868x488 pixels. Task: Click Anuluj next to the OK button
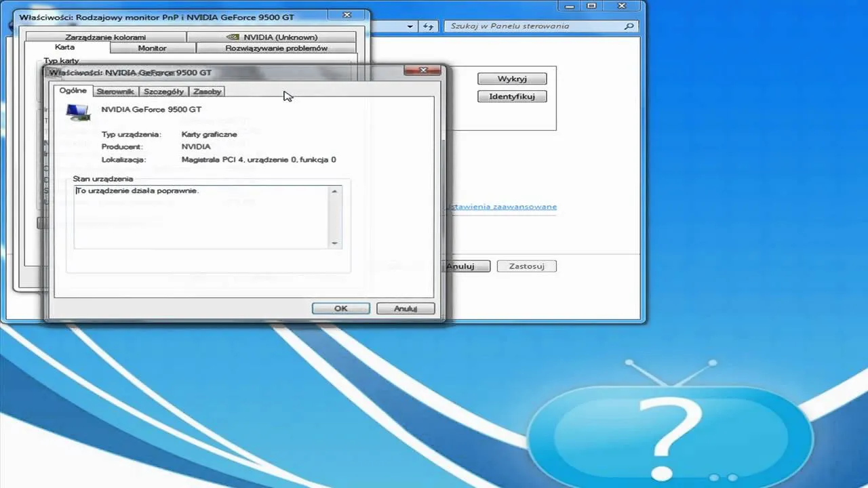click(x=405, y=308)
